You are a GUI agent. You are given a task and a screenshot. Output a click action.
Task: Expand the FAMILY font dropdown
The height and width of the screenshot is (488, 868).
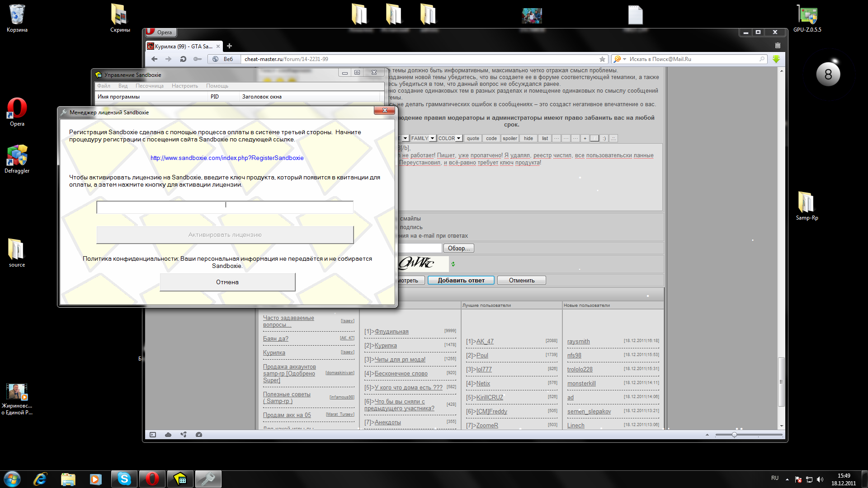432,138
